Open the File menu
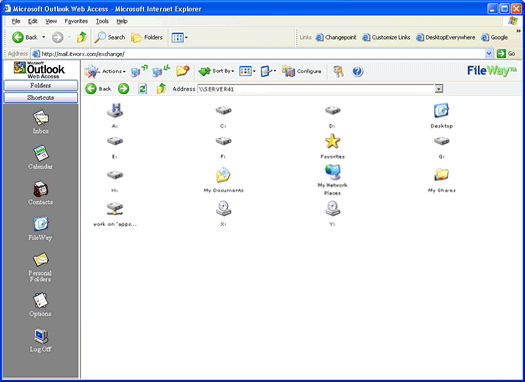Screen dimensions: 525x382 click(16, 21)
